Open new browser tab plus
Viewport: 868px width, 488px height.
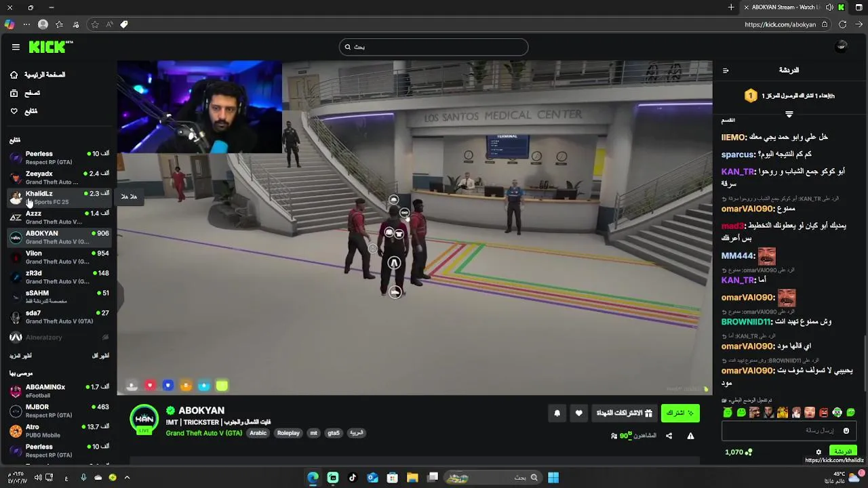coord(731,7)
